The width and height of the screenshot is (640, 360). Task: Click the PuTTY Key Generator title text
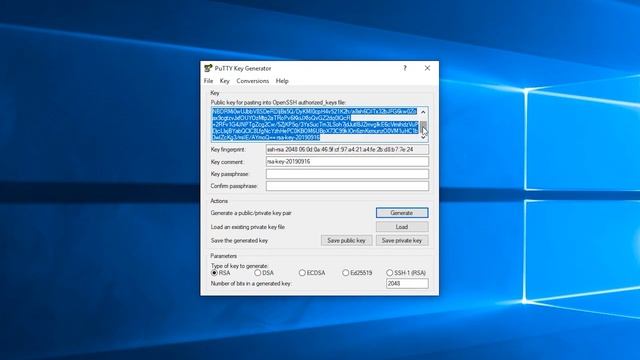tap(243, 68)
